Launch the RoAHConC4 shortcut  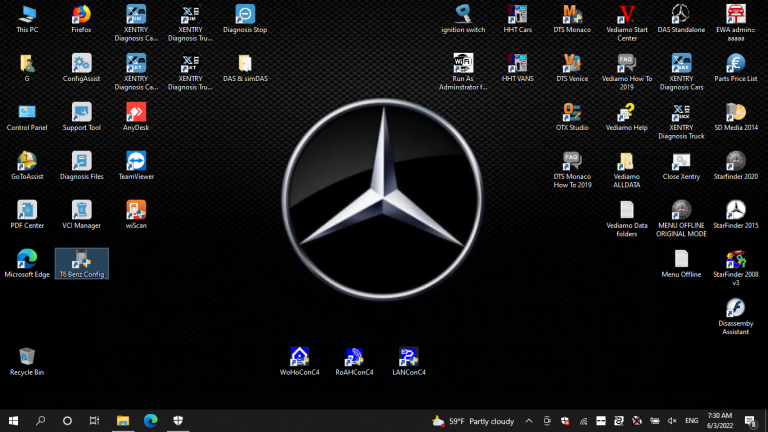tap(354, 361)
